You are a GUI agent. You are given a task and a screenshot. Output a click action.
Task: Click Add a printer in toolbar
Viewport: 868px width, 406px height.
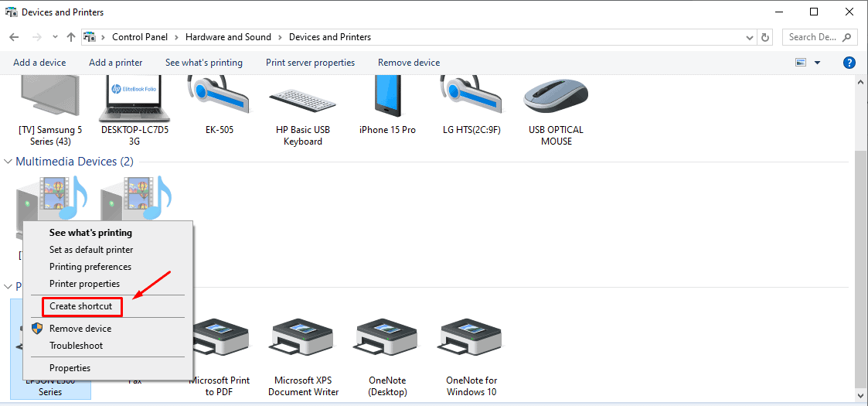pos(116,63)
